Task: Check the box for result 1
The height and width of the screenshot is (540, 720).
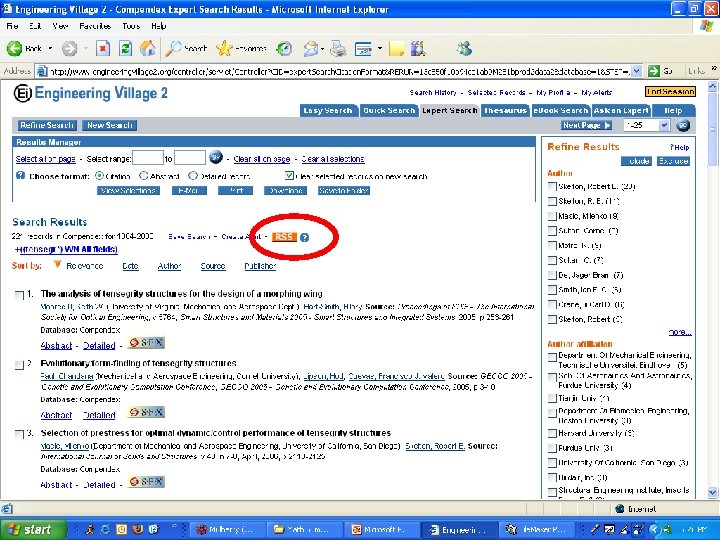Action: [19, 295]
